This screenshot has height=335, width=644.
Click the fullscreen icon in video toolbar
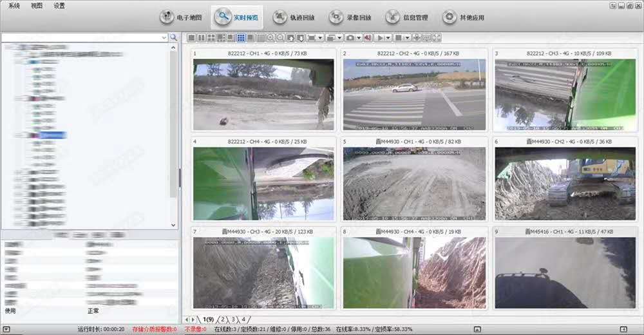tap(437, 38)
